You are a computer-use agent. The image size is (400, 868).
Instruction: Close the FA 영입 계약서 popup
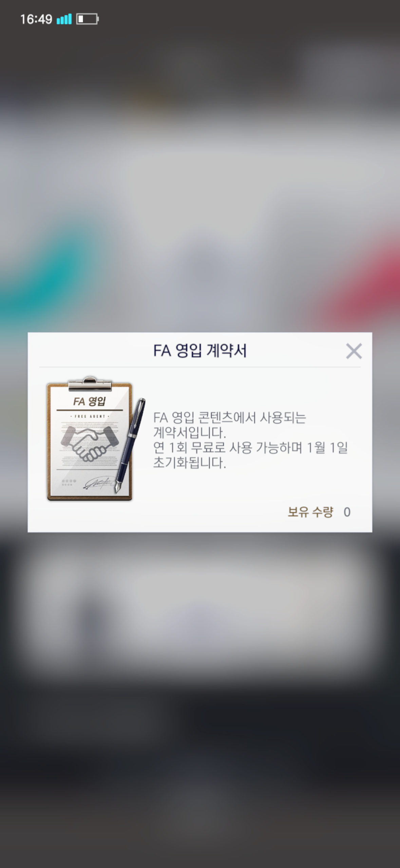point(354,351)
